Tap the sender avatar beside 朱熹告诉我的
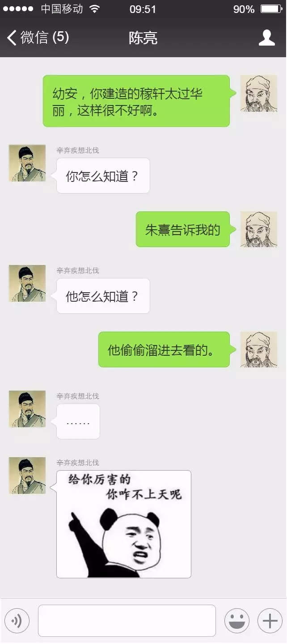Image resolution: width=287 pixels, height=644 pixels. [x=259, y=229]
